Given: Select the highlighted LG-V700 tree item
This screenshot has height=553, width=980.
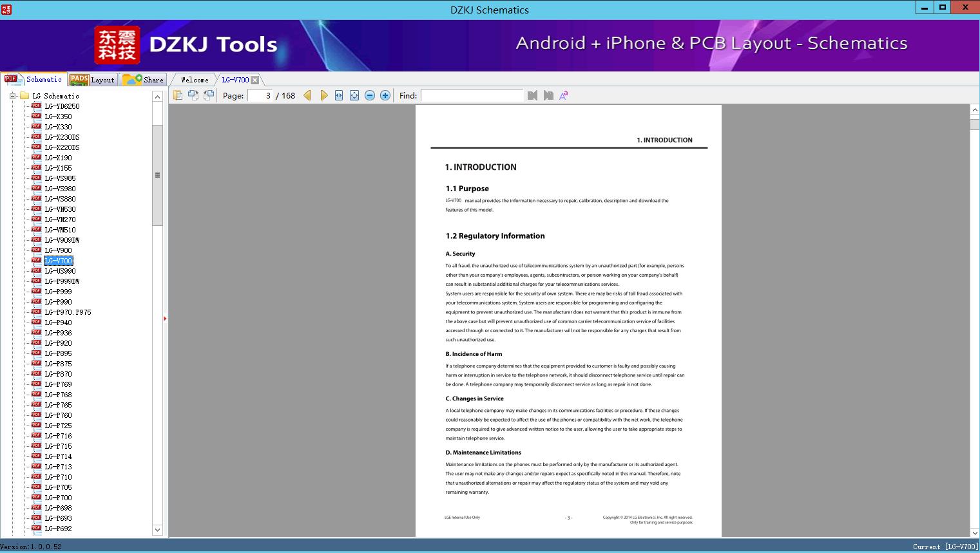Looking at the screenshot, I should point(58,261).
